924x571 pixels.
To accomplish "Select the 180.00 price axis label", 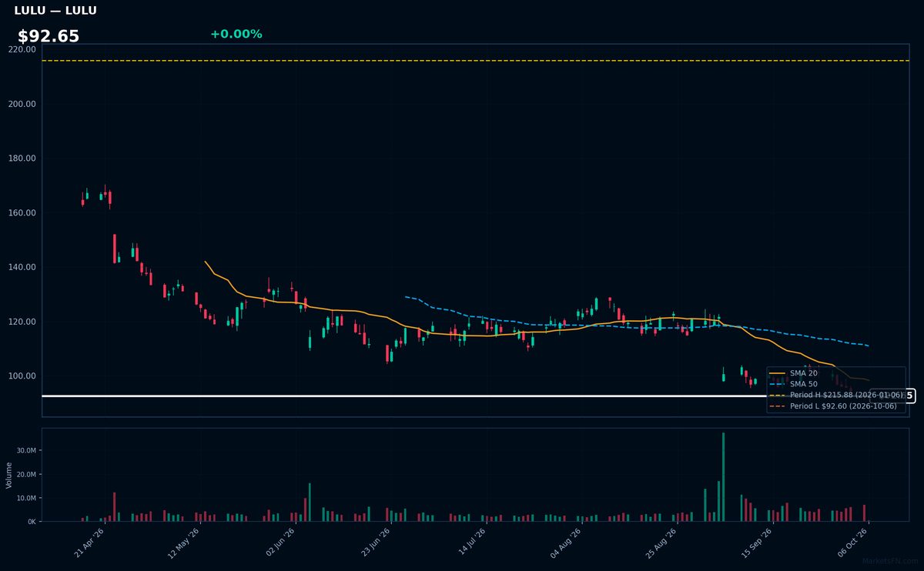I will tap(22, 159).
